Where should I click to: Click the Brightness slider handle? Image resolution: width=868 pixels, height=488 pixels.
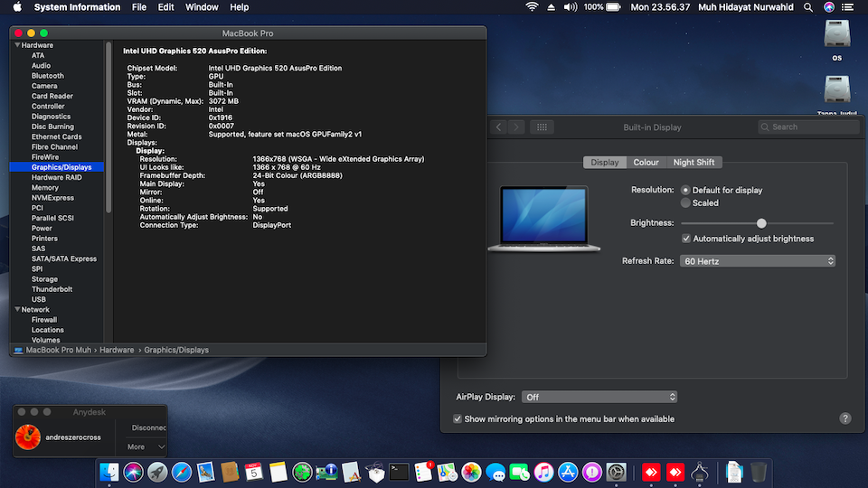coord(761,223)
